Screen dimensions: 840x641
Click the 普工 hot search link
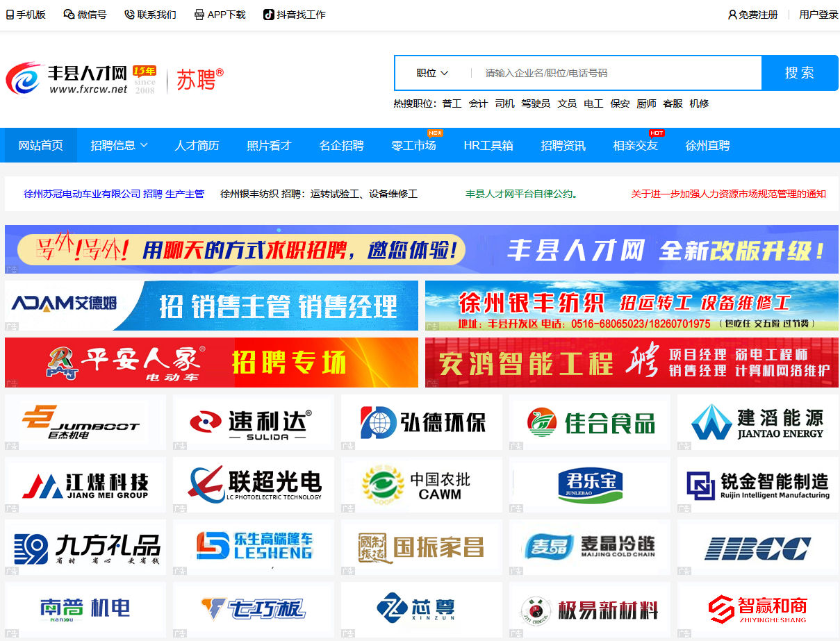point(450,102)
